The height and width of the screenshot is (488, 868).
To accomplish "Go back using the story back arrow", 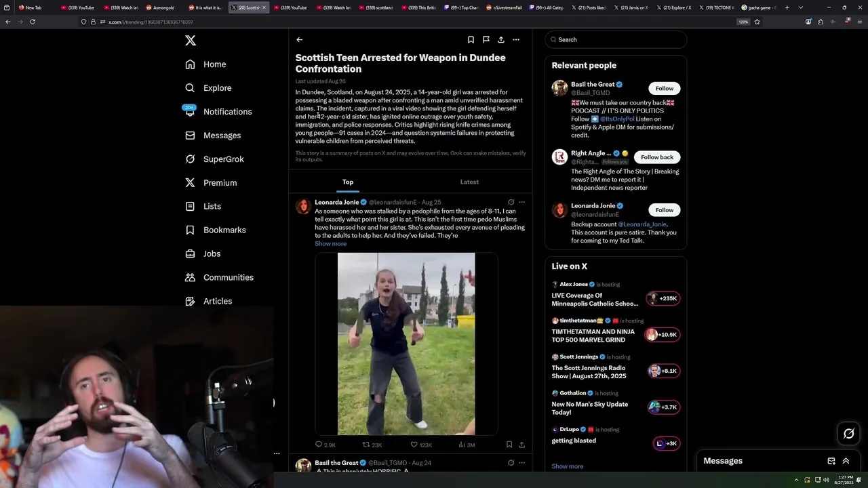I will click(x=299, y=40).
